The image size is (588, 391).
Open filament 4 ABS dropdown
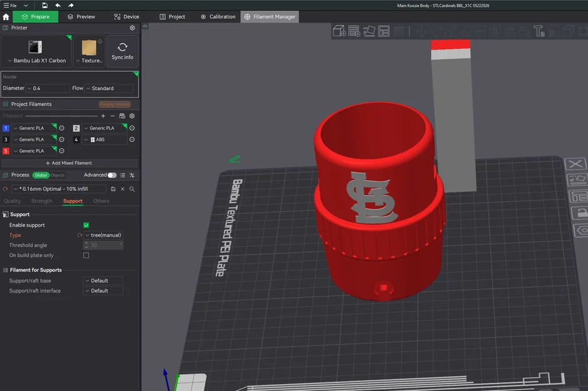pos(104,140)
